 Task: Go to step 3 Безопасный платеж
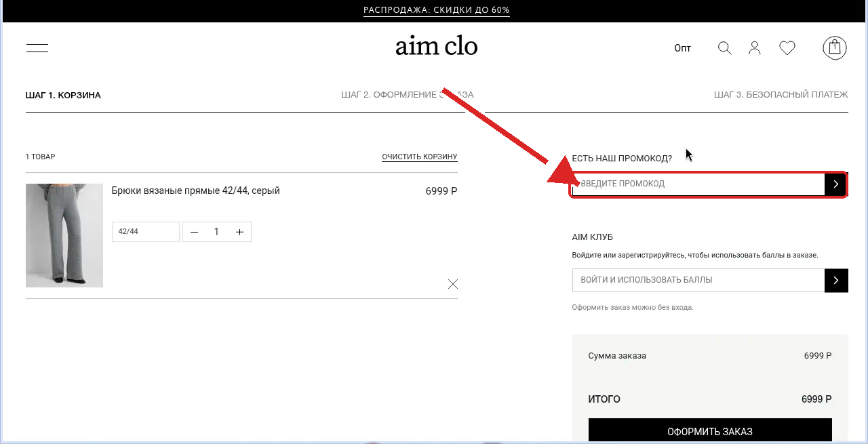click(781, 95)
